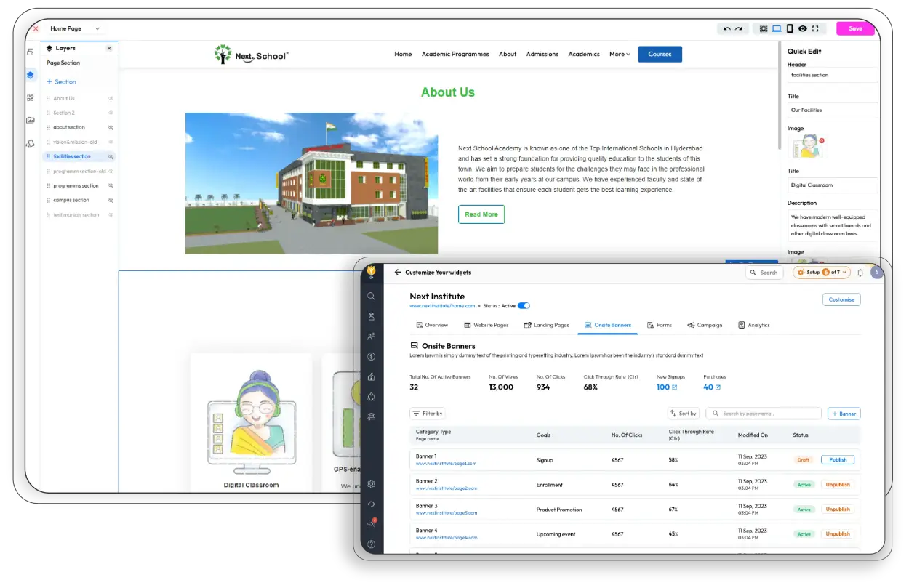Toggle visibility of programms section layer
909x588 pixels.
(111, 185)
